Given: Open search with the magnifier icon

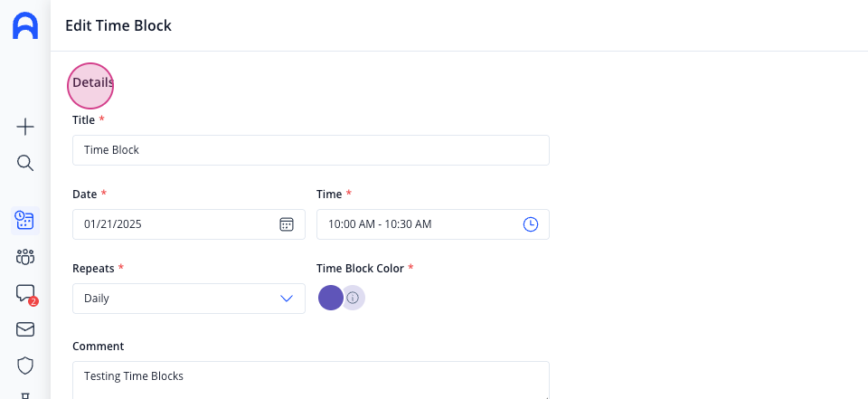Looking at the screenshot, I should pos(25,163).
